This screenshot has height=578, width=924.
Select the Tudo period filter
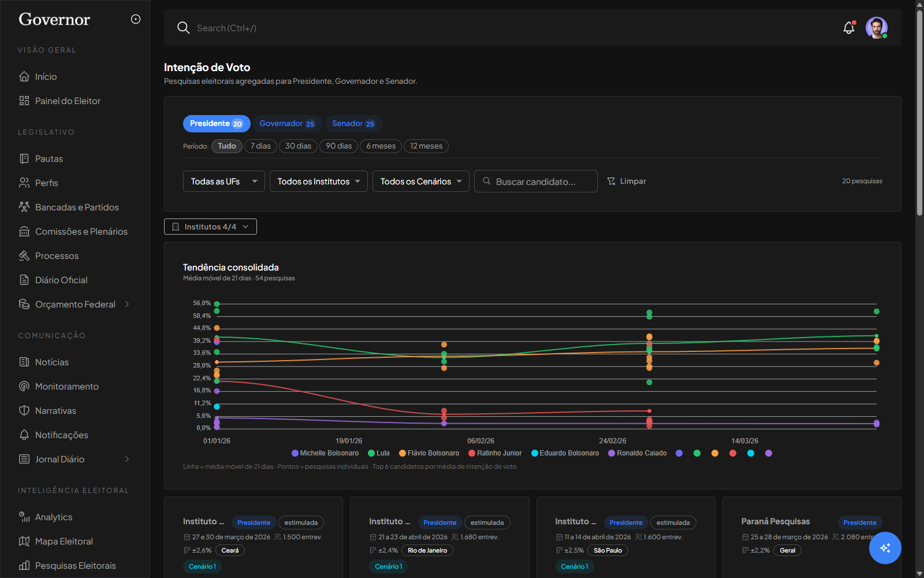[x=227, y=146]
